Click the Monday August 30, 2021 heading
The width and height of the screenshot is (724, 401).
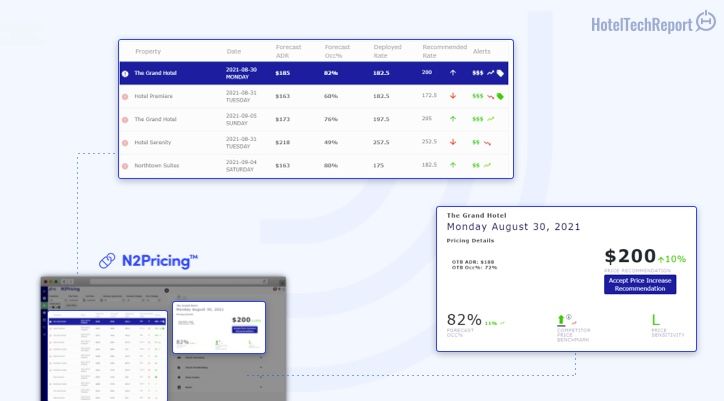(x=513, y=227)
